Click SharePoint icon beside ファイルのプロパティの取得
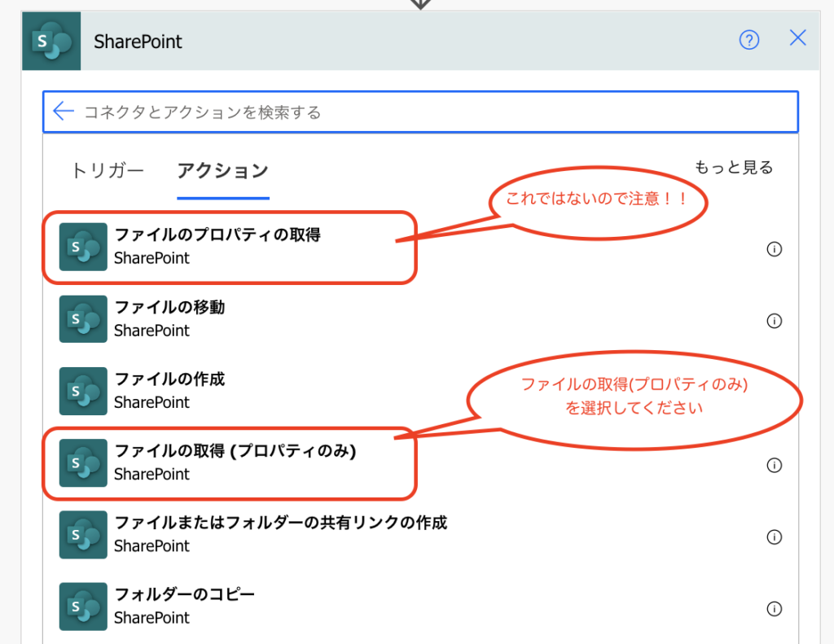834x644 pixels. 83,247
